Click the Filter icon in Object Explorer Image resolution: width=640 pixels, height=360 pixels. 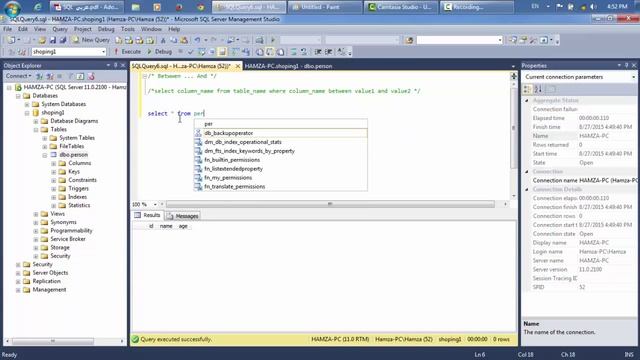click(x=71, y=76)
